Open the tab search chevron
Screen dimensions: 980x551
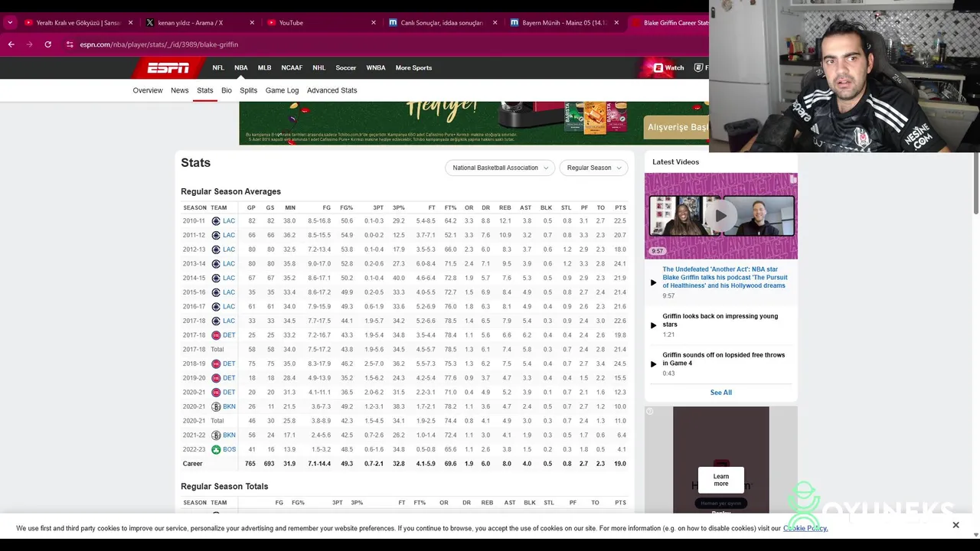pos(9,23)
